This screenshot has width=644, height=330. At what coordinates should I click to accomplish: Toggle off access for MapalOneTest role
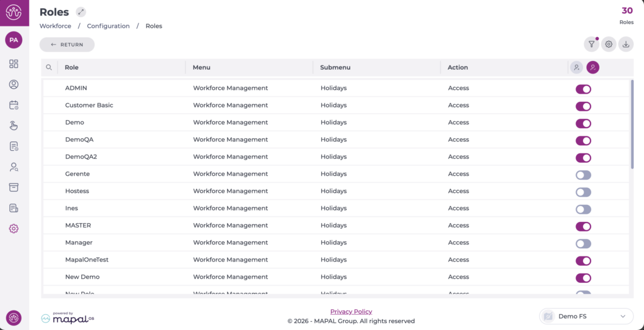point(583,260)
